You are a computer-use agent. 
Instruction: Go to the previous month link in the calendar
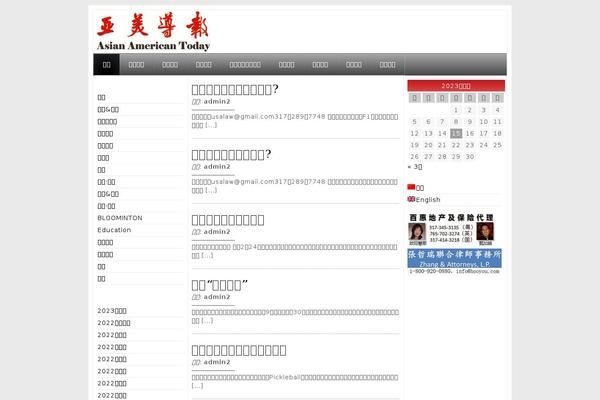415,167
